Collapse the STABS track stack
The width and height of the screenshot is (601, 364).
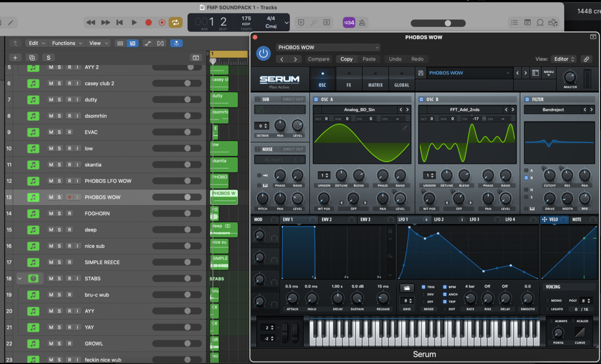coord(20,279)
